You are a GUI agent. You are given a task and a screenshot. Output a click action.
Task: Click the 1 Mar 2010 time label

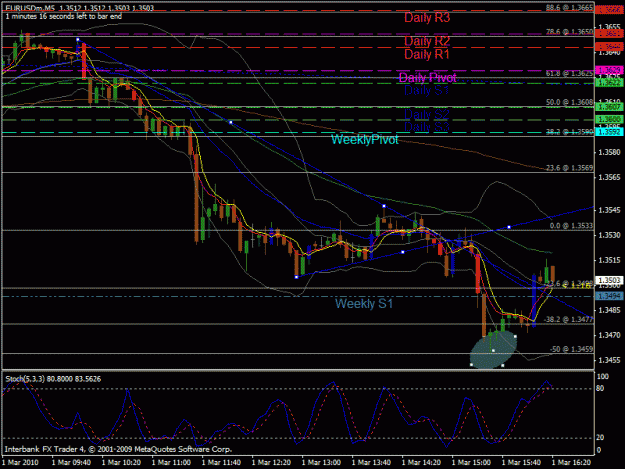tap(20, 463)
